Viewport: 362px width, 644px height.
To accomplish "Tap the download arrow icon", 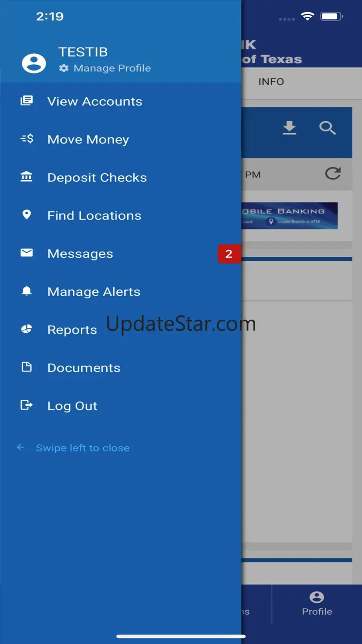I will click(290, 128).
